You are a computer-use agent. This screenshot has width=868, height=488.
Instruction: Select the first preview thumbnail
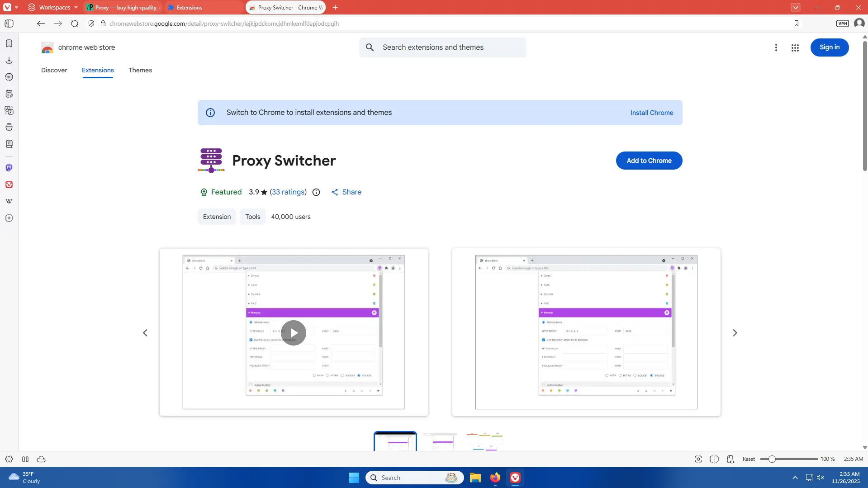pos(395,441)
